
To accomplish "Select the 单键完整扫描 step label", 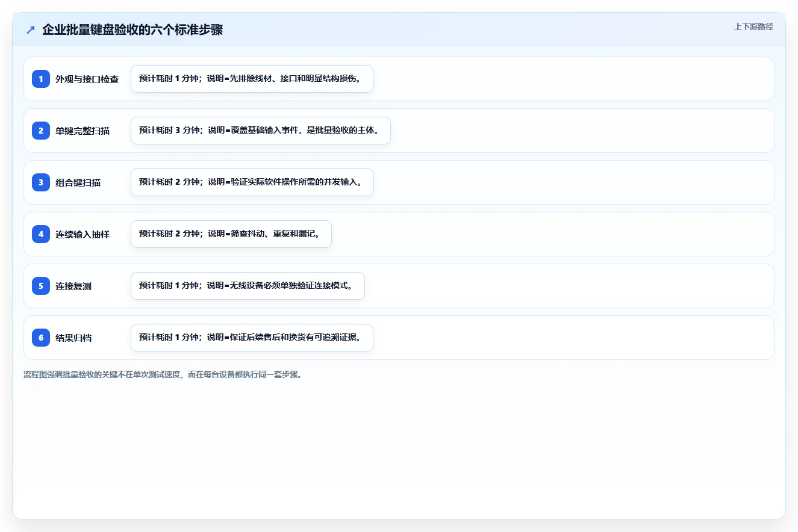I will [x=83, y=131].
